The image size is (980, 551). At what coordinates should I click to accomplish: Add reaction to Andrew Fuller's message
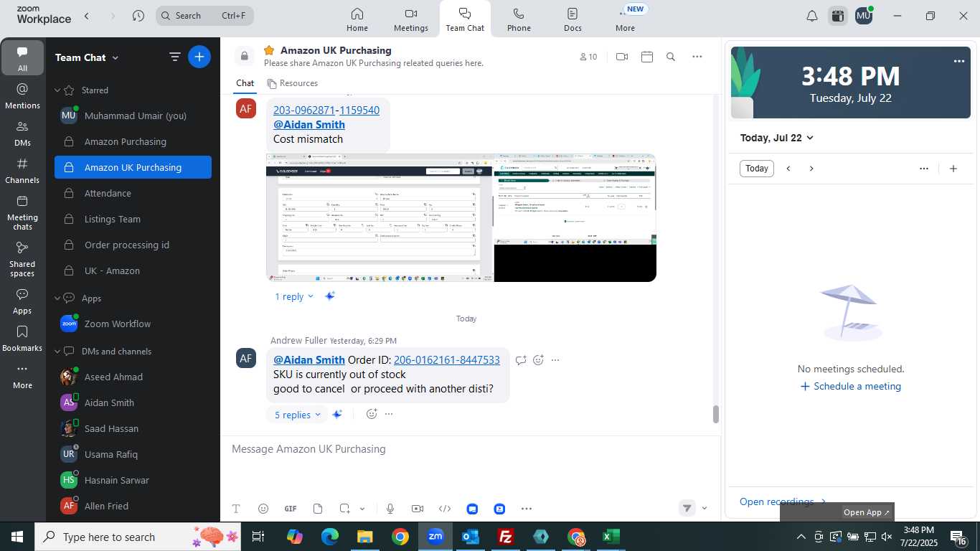538,360
